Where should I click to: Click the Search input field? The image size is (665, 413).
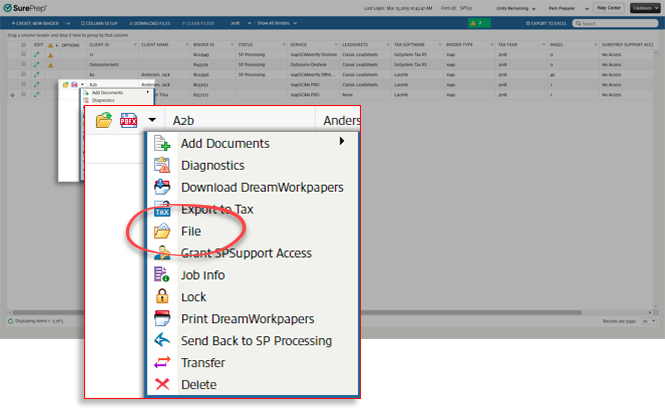(618, 21)
